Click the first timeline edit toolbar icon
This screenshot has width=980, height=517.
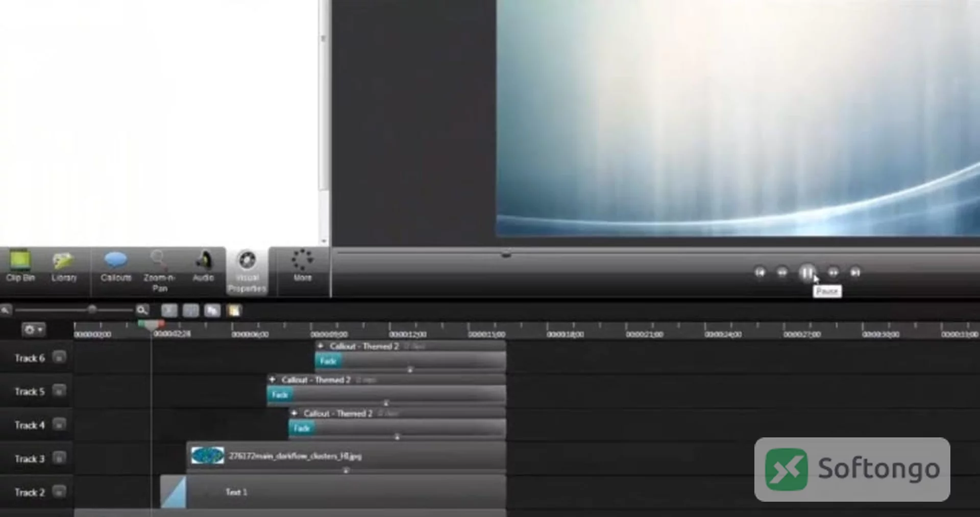click(x=169, y=310)
